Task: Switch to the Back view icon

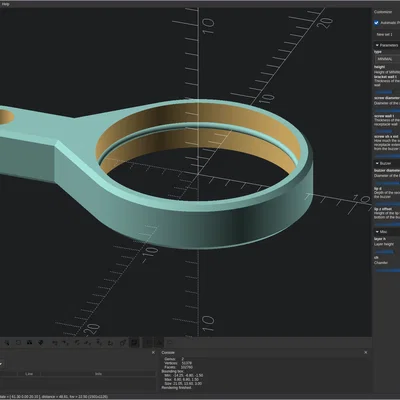Action: click(x=110, y=342)
